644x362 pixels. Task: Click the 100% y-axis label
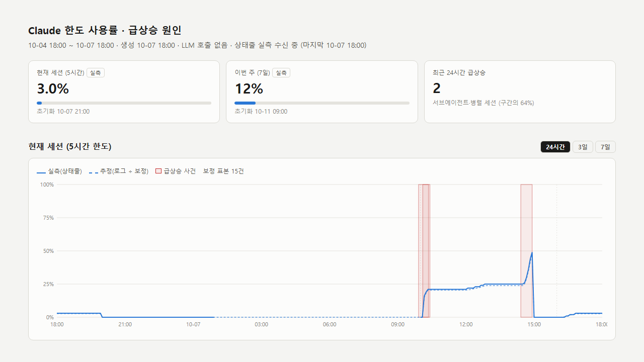coord(47,185)
